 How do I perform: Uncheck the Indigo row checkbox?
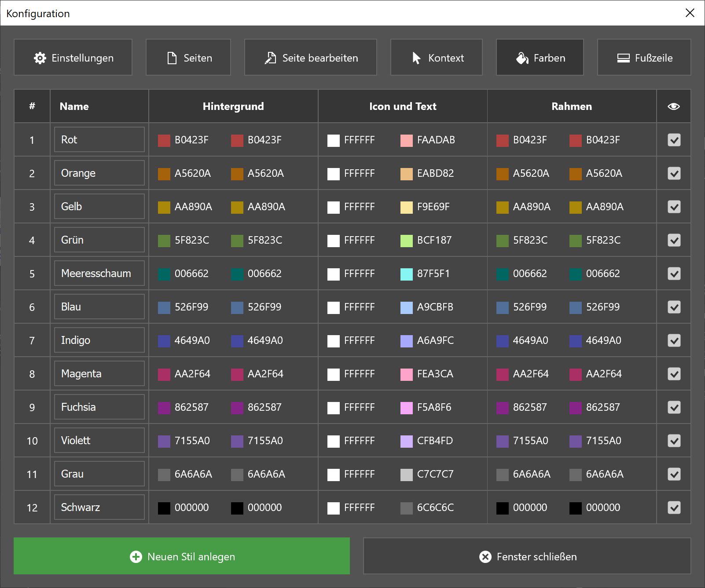[x=674, y=340]
